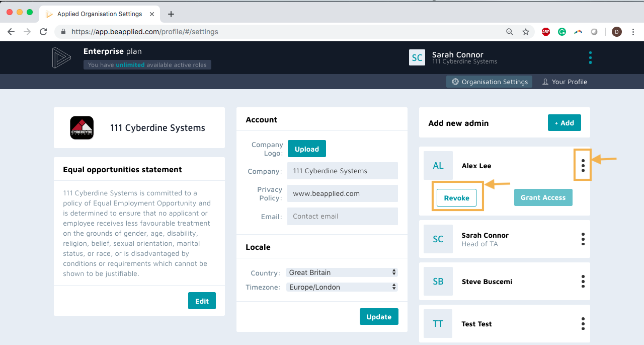Switch to Organisation Settings tab
644x345 pixels.
489,82
